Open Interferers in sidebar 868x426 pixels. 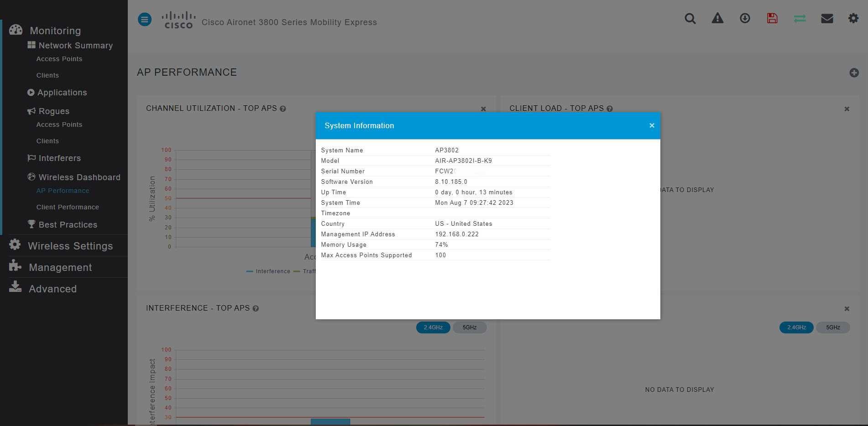pyautogui.click(x=60, y=158)
